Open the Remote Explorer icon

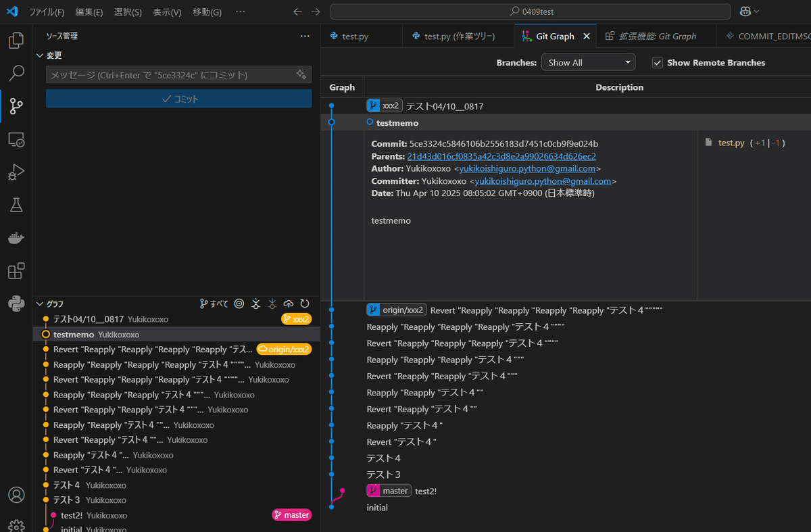16,139
